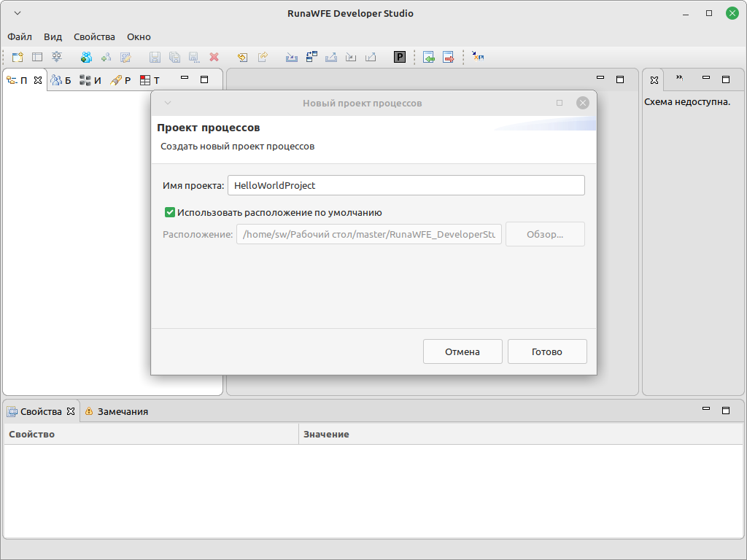Click the window with green left arrow icon
747x560 pixels.
(x=429, y=57)
